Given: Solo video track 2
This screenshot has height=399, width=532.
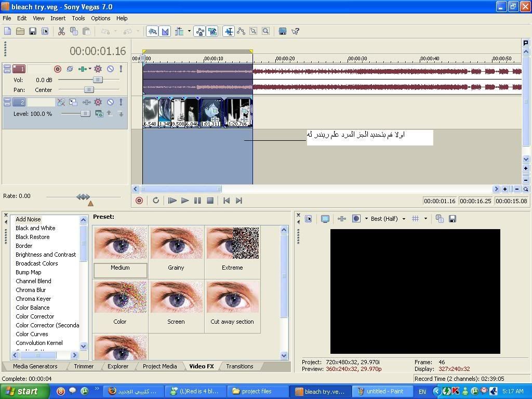Looking at the screenshot, I should (x=121, y=102).
